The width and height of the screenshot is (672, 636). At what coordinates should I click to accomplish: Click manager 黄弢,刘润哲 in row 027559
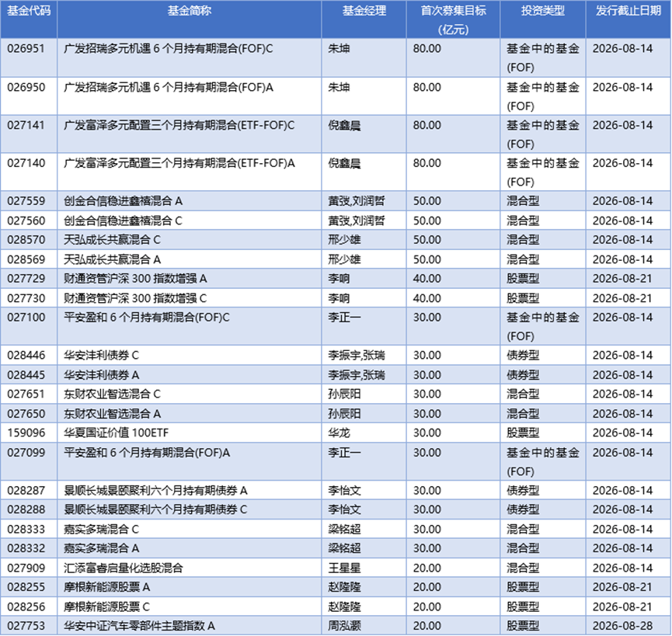[357, 201]
